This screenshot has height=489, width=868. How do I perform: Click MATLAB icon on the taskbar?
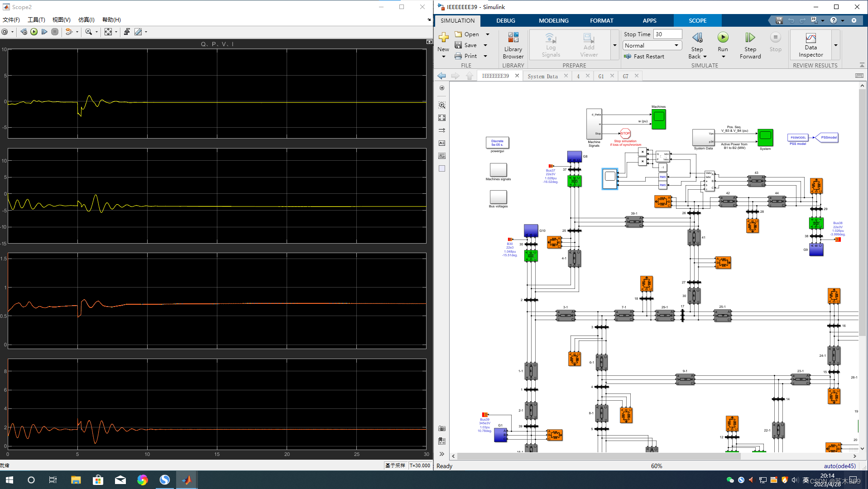pos(187,480)
